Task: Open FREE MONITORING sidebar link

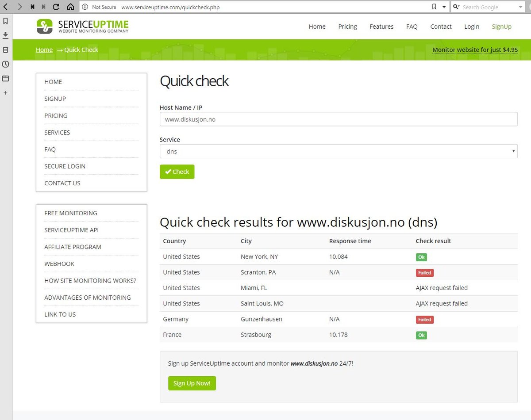Action: [x=71, y=213]
